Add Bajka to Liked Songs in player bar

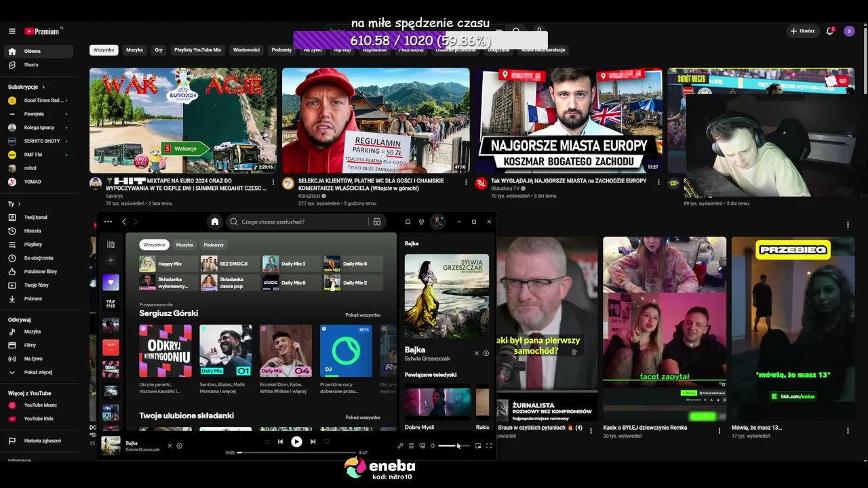click(x=179, y=446)
